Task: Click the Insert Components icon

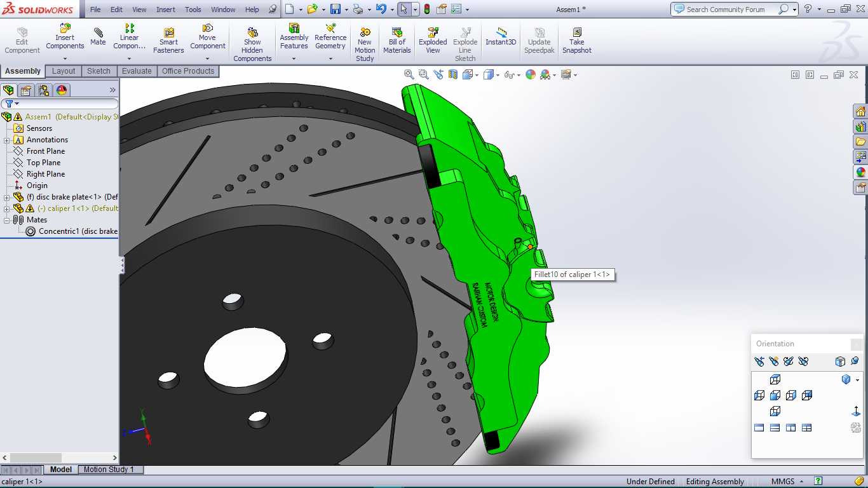Action: 65,28
